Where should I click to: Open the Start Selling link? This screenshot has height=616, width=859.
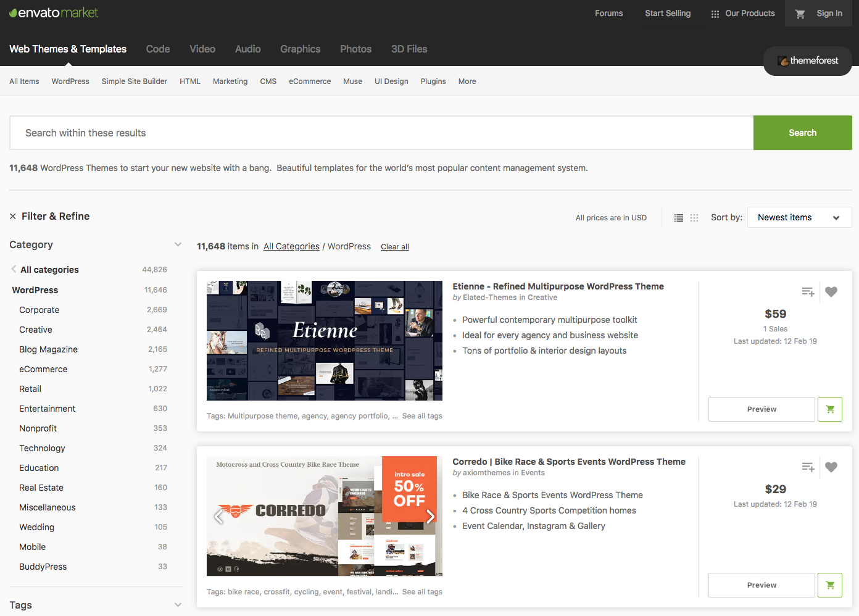click(x=668, y=14)
